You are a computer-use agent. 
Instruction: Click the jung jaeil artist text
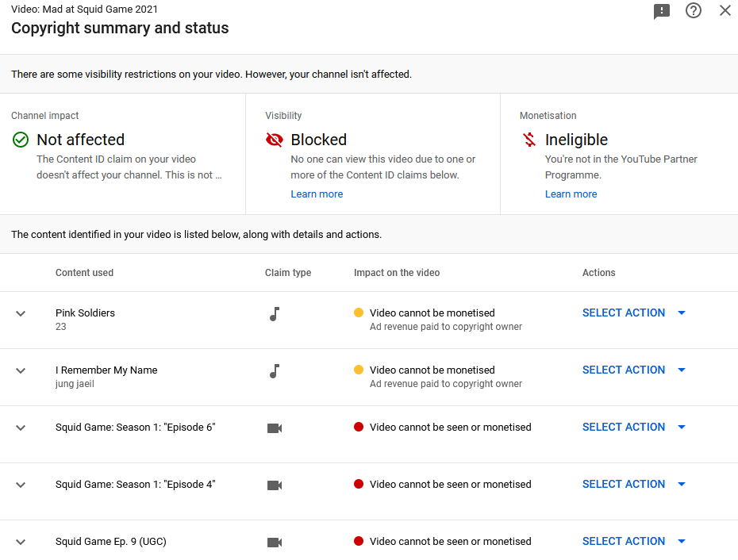pos(75,384)
